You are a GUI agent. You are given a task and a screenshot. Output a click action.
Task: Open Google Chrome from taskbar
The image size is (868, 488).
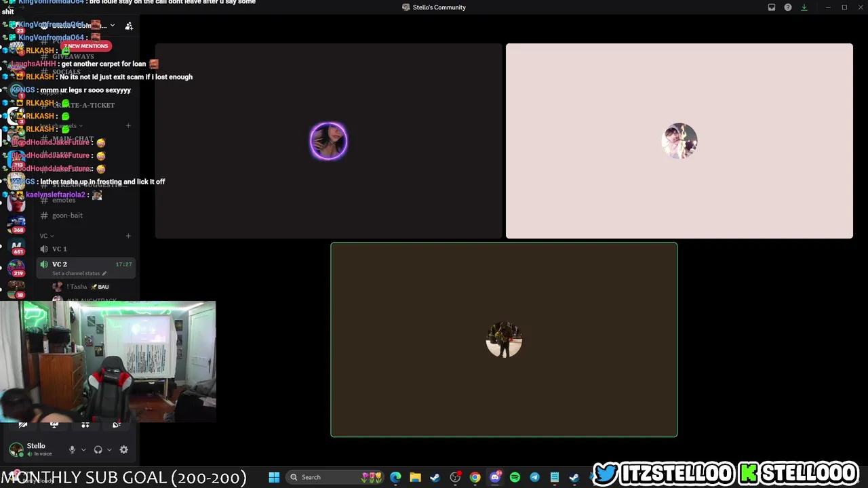(475, 477)
